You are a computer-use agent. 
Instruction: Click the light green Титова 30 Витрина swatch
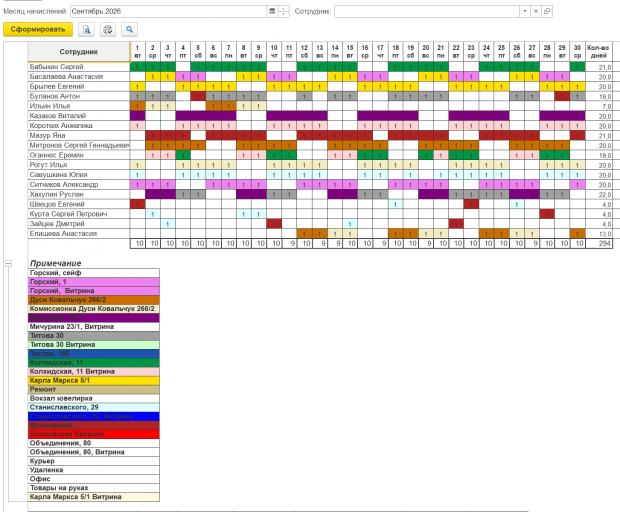[94, 345]
